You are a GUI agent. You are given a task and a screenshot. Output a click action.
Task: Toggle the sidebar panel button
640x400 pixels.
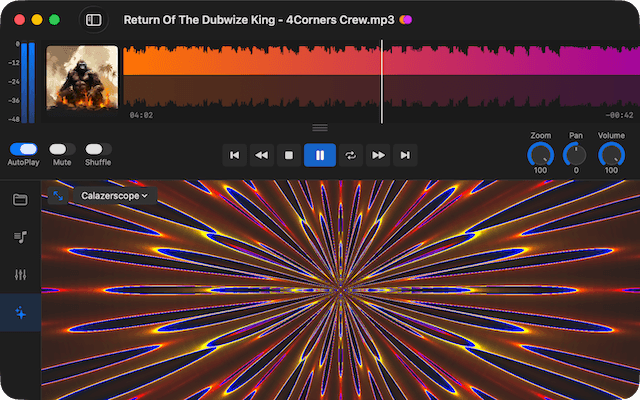pyautogui.click(x=93, y=20)
